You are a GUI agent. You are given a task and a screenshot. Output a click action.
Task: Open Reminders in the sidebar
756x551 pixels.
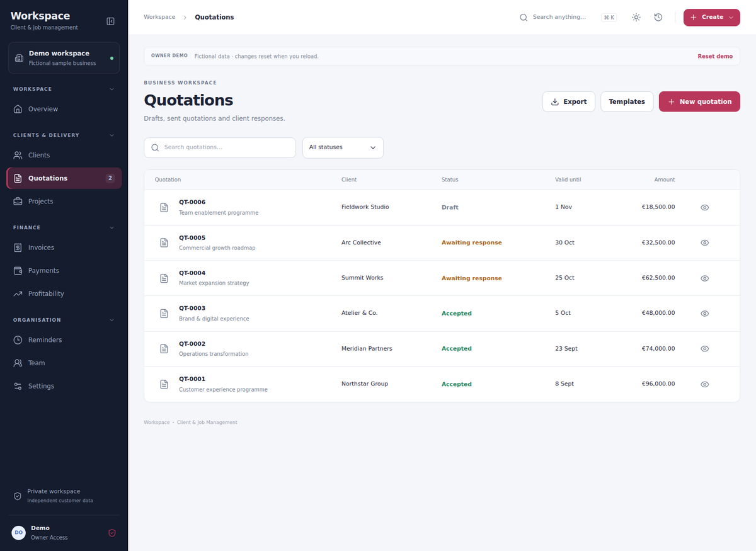pyautogui.click(x=64, y=340)
